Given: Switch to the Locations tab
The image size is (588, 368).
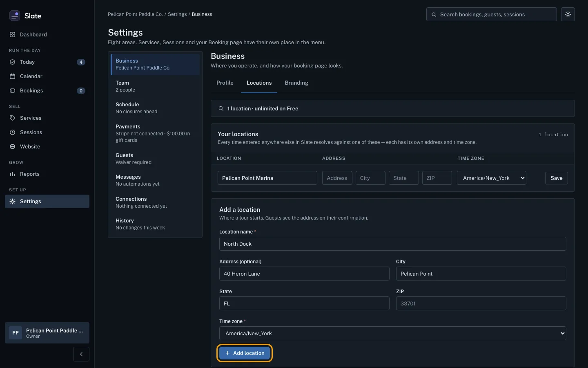Looking at the screenshot, I should tap(259, 83).
